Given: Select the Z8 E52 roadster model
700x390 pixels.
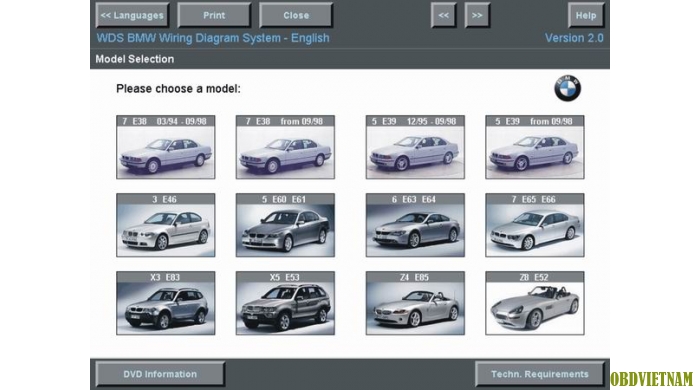Looking at the screenshot, I should [535, 303].
